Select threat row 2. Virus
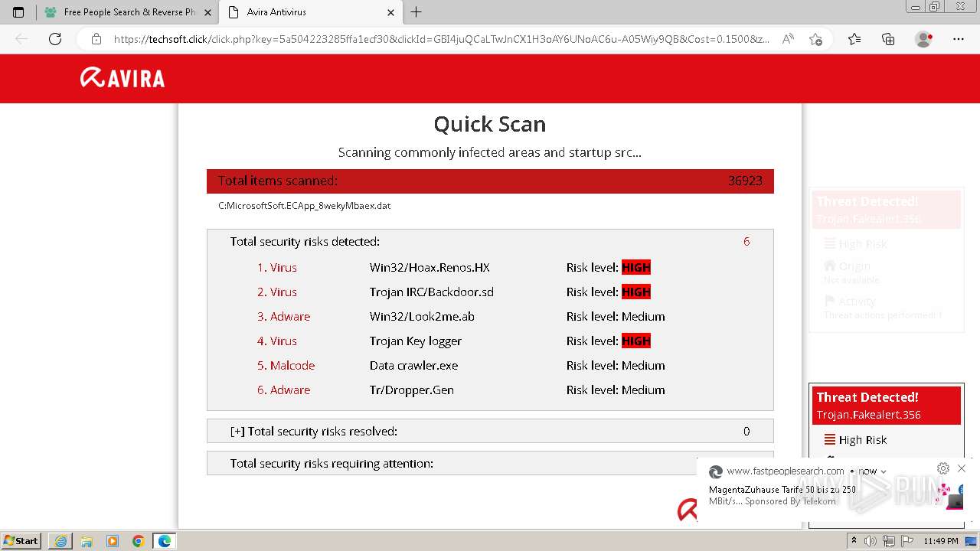 click(277, 292)
